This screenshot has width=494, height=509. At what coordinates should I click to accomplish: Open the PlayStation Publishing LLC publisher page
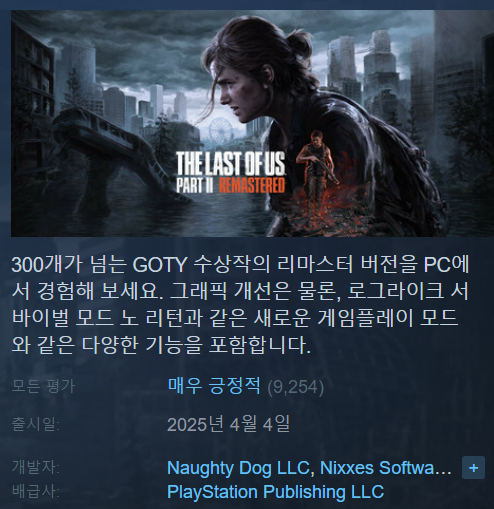[275, 492]
